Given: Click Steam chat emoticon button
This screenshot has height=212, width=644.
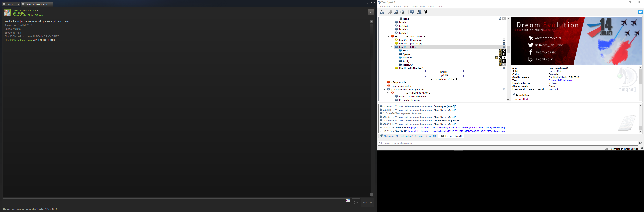Looking at the screenshot, I should 356,203.
